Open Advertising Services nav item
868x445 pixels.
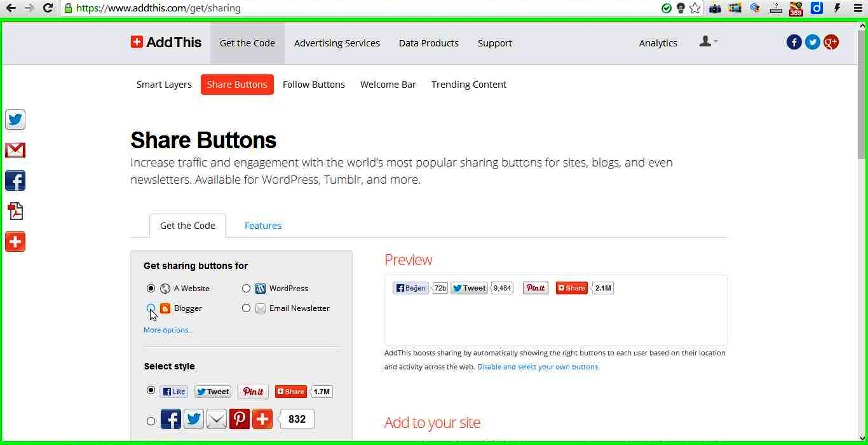pos(337,43)
